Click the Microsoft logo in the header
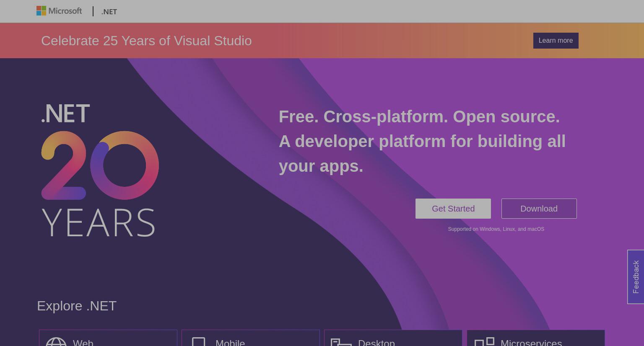 point(59,11)
